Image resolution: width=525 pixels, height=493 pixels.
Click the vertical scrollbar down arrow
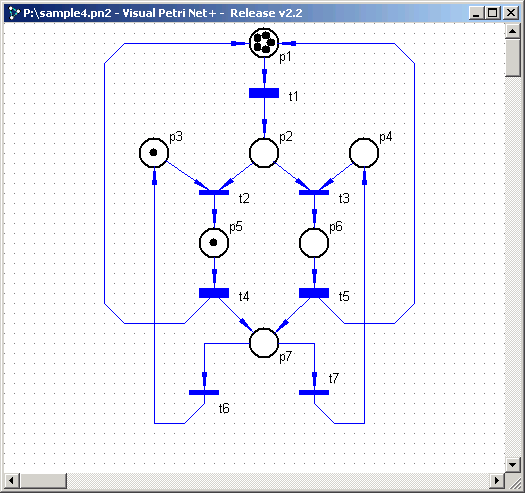513,465
